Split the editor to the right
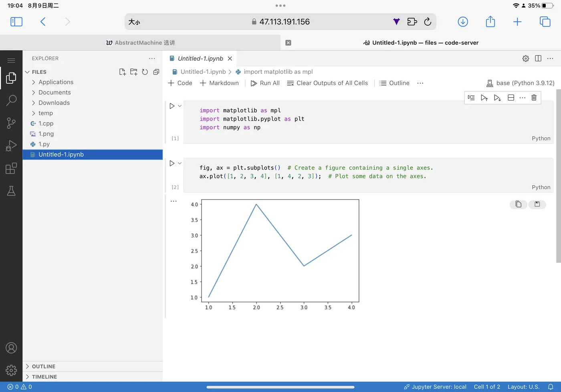This screenshot has width=561, height=392. pos(538,59)
